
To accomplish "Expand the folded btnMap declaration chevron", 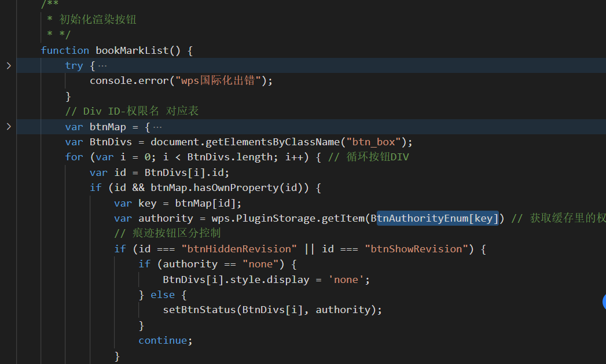I will 8,127.
